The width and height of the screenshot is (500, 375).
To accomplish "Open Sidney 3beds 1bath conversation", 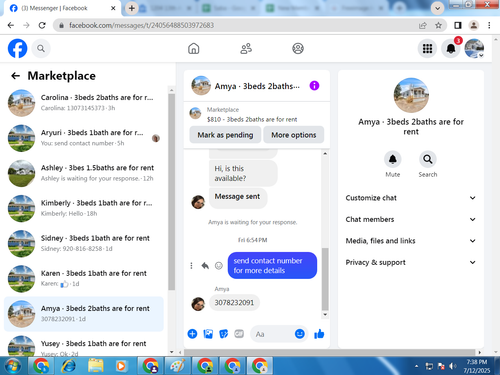I will (84, 243).
